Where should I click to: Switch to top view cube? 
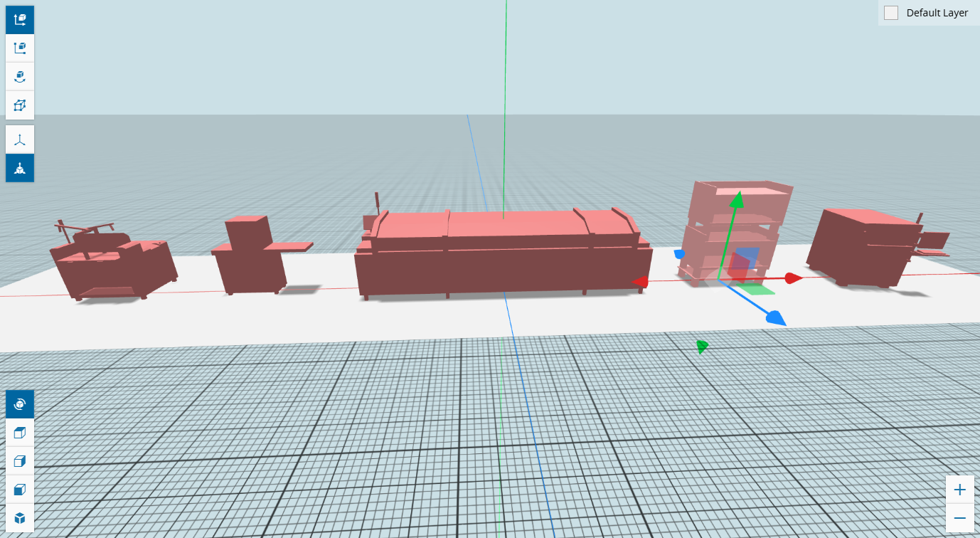coord(20,433)
